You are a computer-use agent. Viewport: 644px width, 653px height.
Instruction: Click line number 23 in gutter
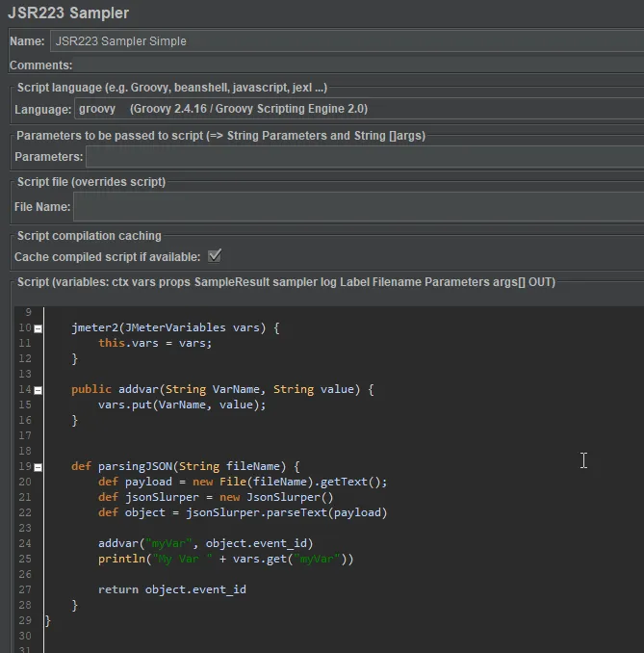tap(25, 528)
